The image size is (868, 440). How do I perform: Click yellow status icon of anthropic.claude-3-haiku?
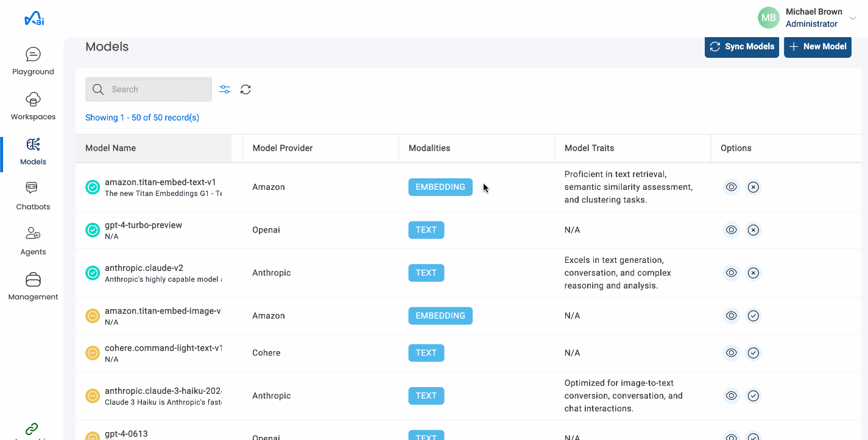tap(93, 396)
